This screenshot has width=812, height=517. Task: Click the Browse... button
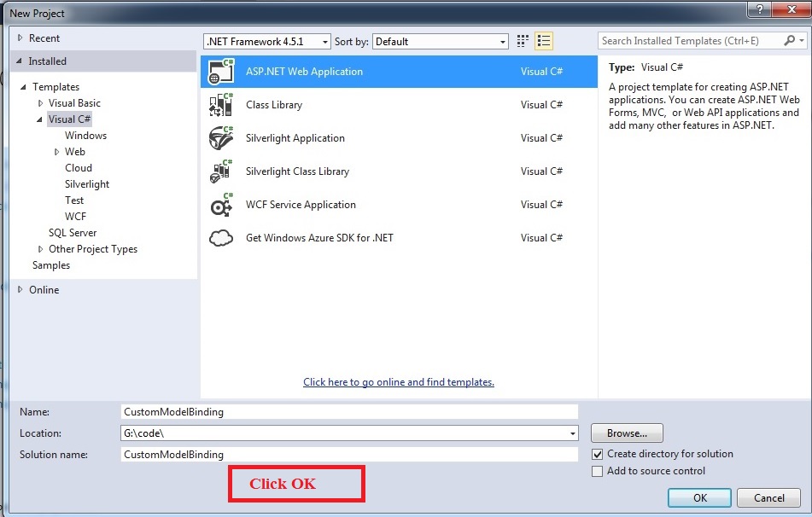pyautogui.click(x=627, y=433)
